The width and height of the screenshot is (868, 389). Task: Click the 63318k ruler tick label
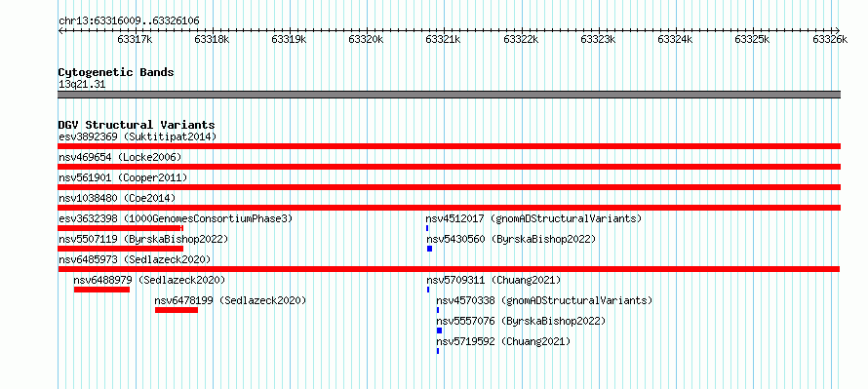212,39
